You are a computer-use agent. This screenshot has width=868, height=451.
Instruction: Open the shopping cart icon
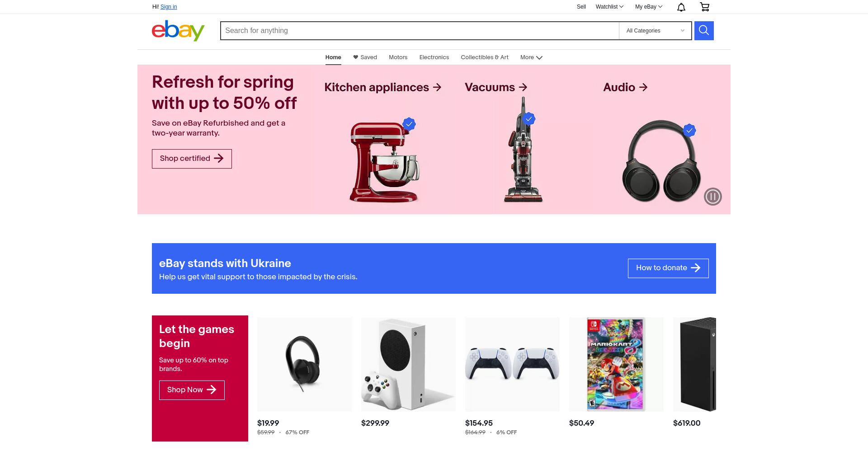[x=704, y=7]
